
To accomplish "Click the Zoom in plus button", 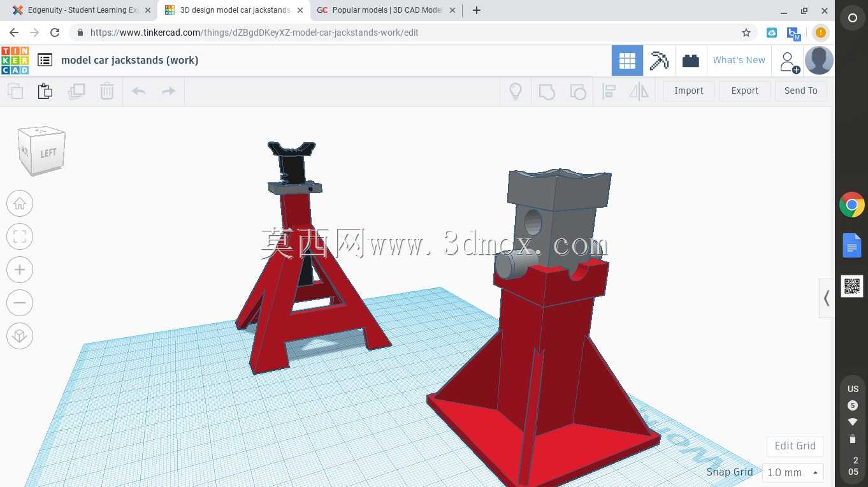I will coord(20,270).
